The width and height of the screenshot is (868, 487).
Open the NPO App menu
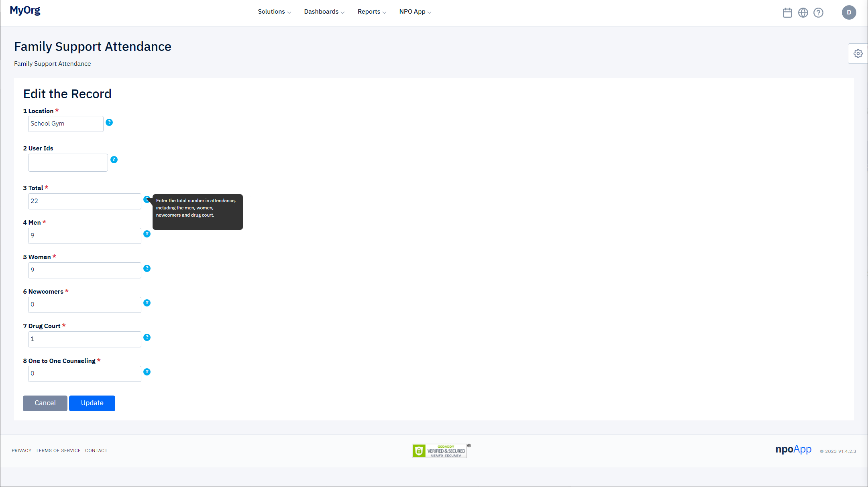pyautogui.click(x=415, y=12)
